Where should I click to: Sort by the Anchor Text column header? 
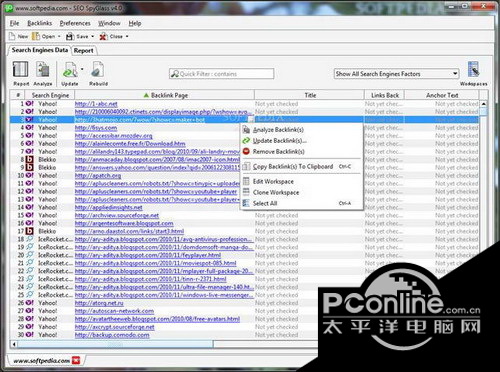coord(442,95)
